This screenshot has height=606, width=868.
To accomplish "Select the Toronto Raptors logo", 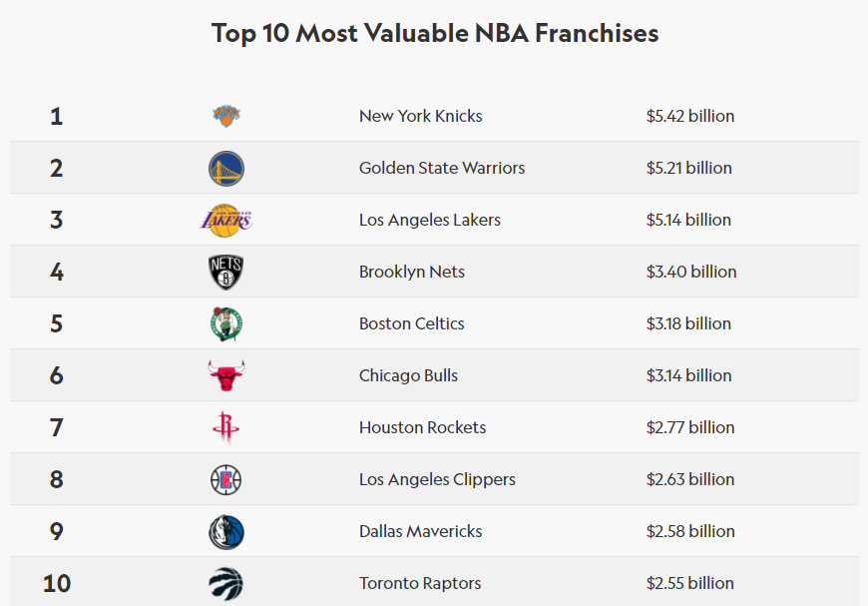I will pos(226,583).
